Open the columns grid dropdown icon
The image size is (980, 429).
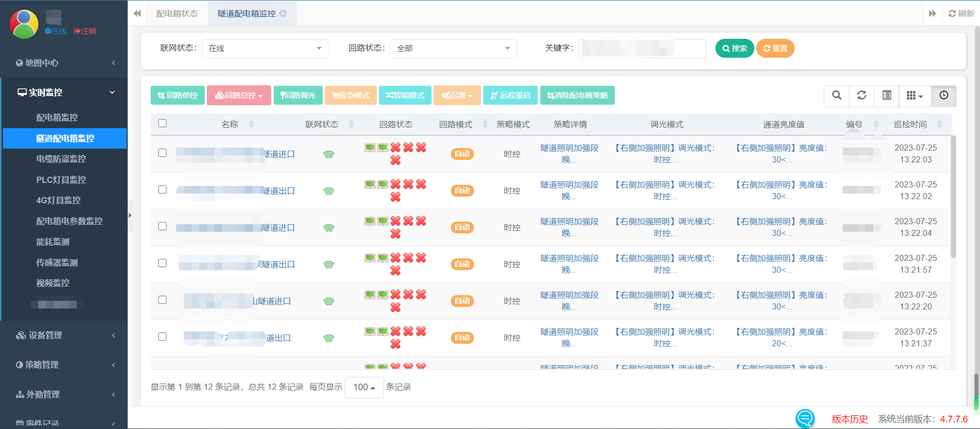pyautogui.click(x=914, y=96)
